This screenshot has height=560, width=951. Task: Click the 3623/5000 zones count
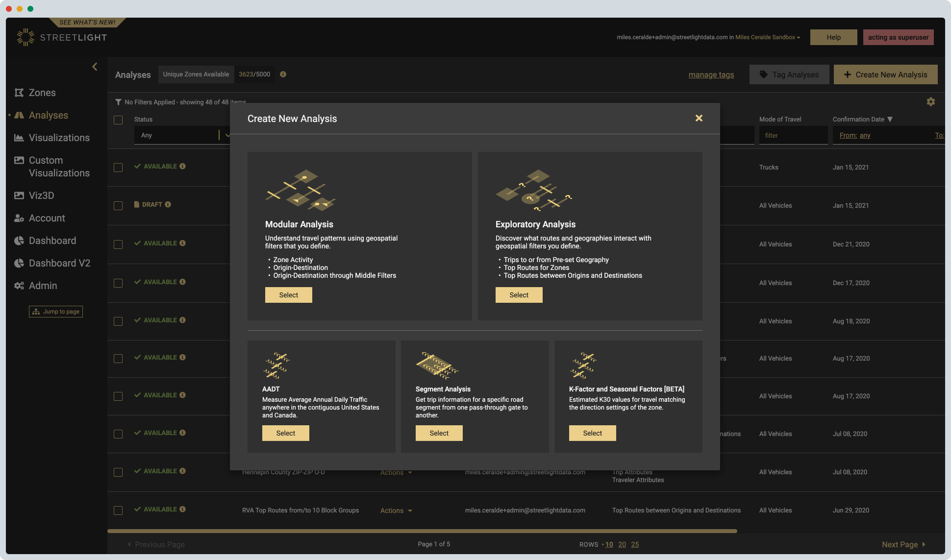(254, 74)
